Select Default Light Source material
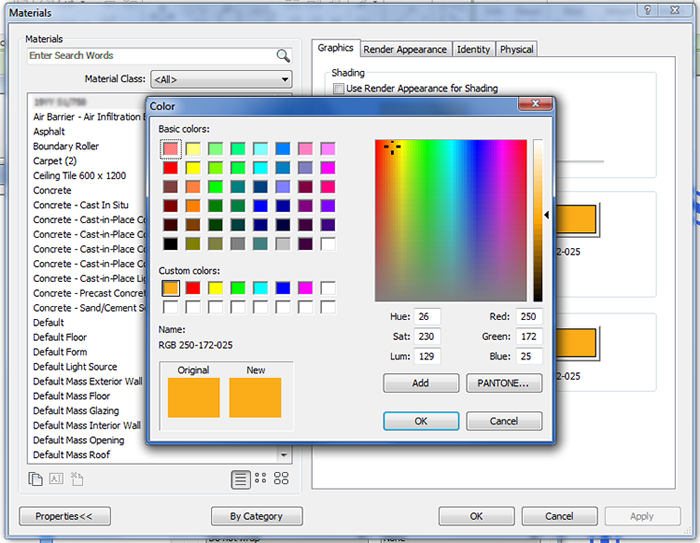700x543 pixels. click(75, 367)
